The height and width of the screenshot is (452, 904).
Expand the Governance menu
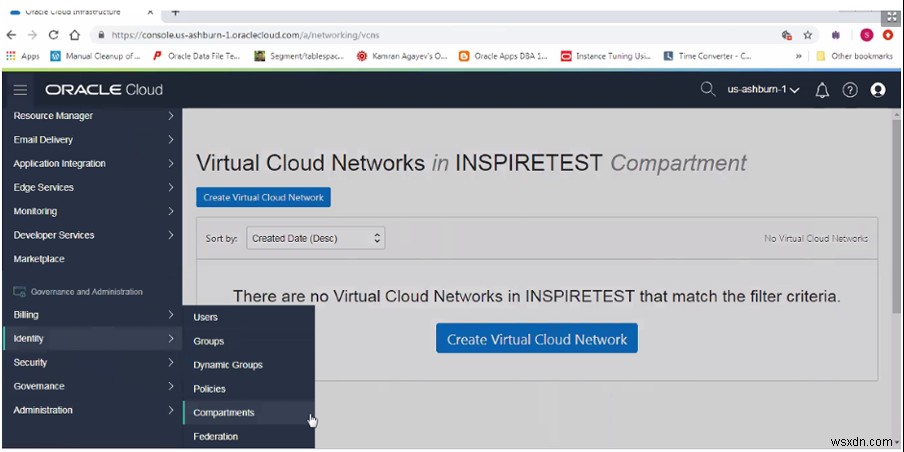pyautogui.click(x=92, y=386)
